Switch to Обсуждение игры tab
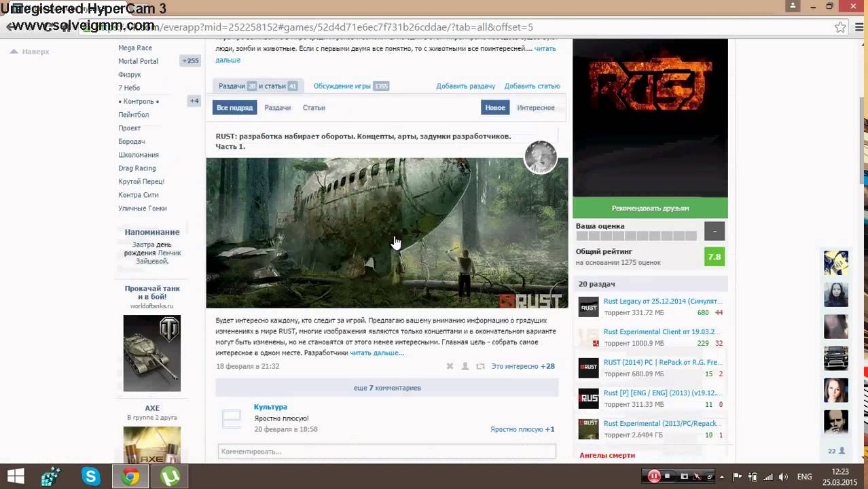 click(x=350, y=86)
